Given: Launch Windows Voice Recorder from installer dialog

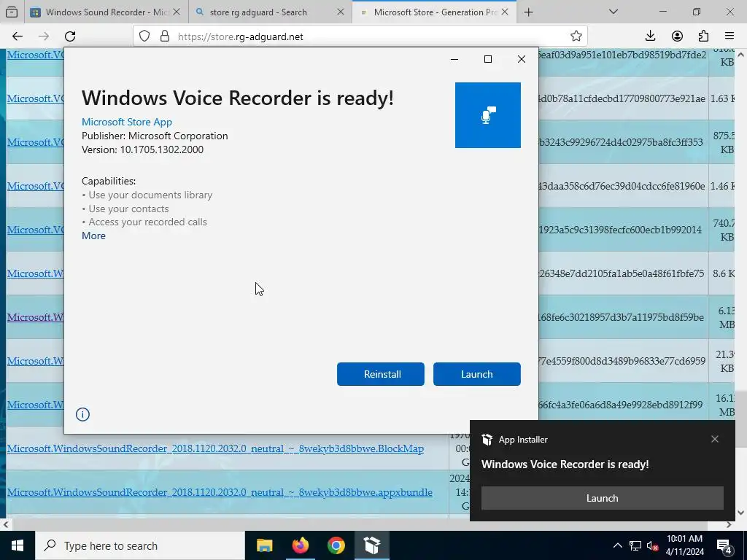Looking at the screenshot, I should [476, 374].
